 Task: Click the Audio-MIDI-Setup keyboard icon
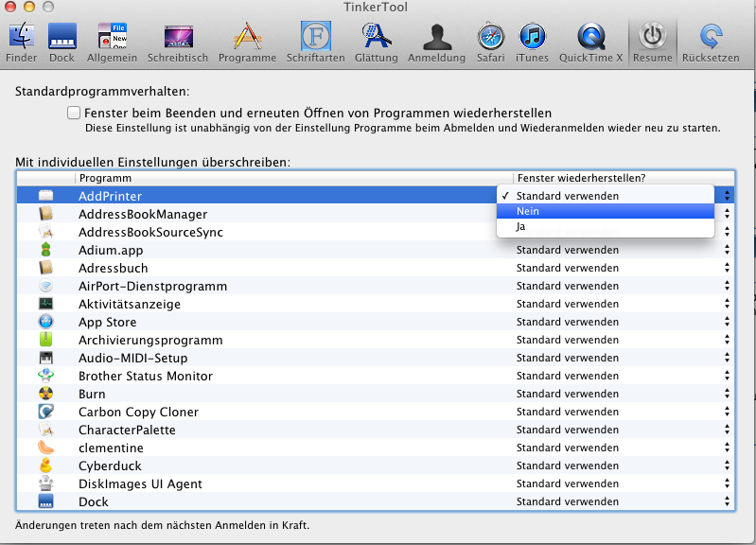tap(45, 358)
